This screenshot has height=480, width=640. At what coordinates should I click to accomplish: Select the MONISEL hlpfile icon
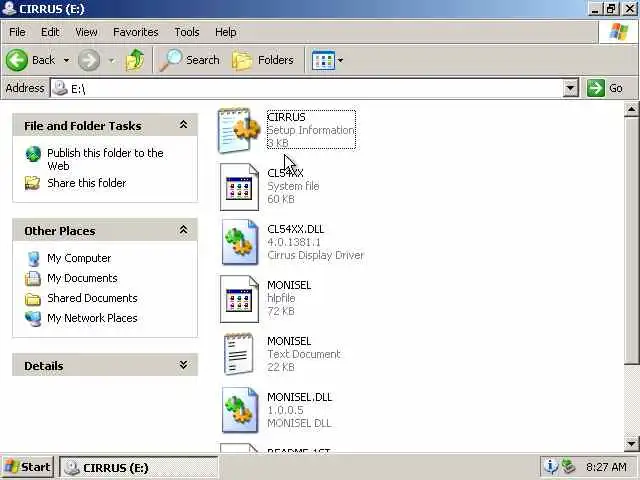tap(239, 299)
